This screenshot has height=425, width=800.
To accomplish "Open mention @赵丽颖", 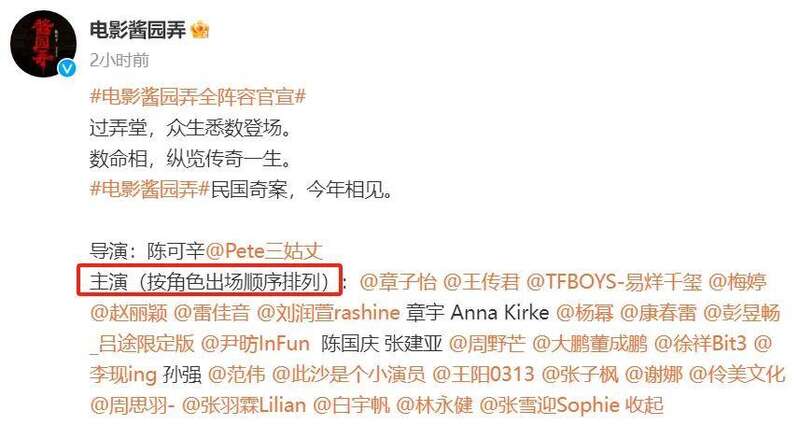I will (x=129, y=312).
